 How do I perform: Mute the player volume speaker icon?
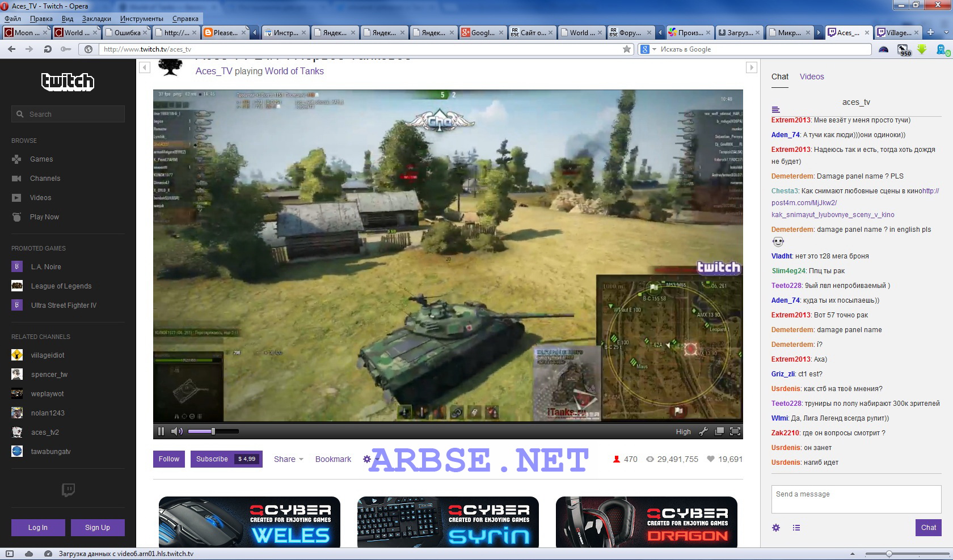pos(177,431)
